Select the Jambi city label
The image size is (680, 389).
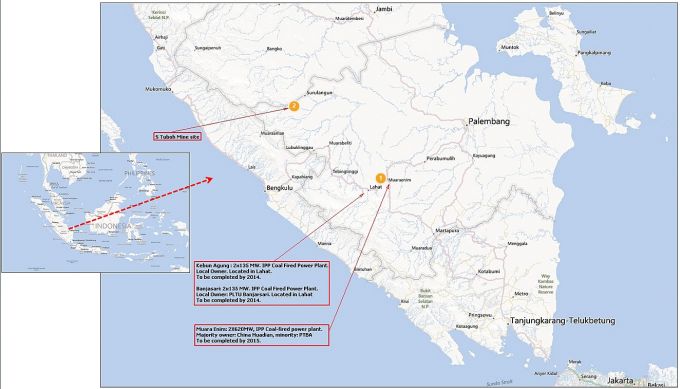[x=384, y=9]
